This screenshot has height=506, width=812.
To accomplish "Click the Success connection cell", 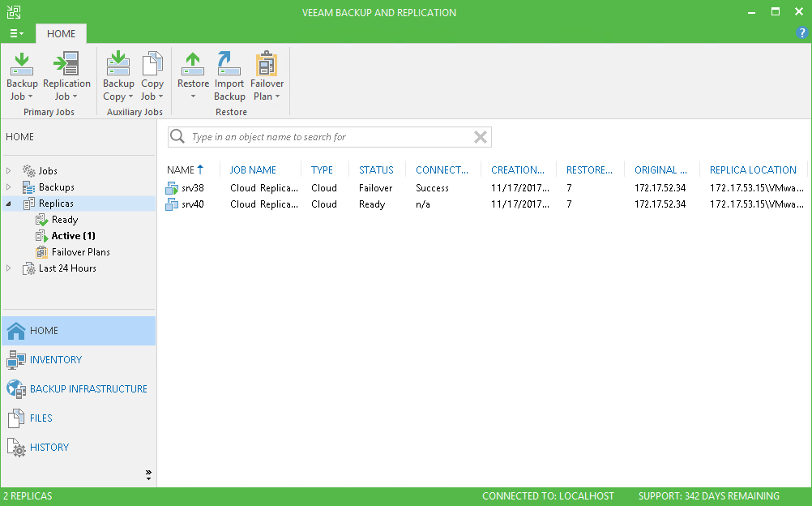I will (432, 188).
